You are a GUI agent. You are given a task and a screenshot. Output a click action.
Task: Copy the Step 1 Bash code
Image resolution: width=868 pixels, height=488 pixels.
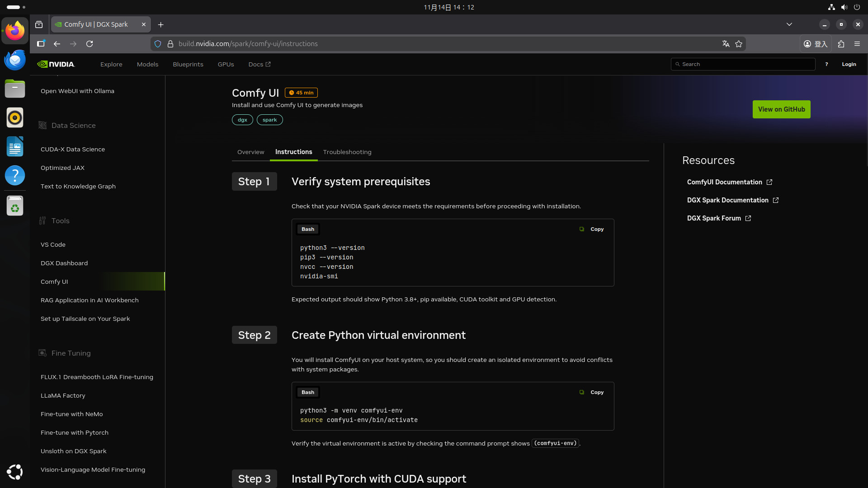point(592,229)
